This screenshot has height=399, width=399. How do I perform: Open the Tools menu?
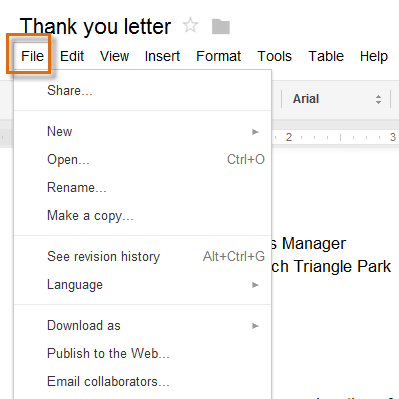point(274,56)
